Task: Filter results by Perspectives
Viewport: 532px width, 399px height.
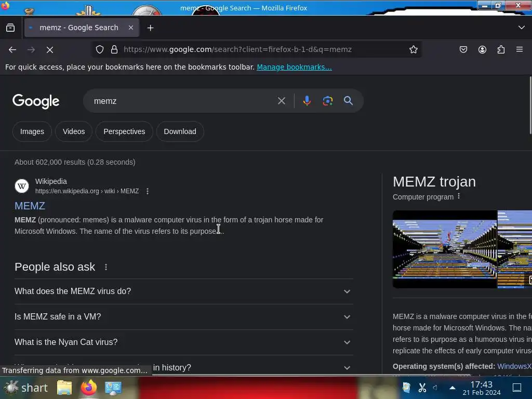Action: (x=124, y=131)
